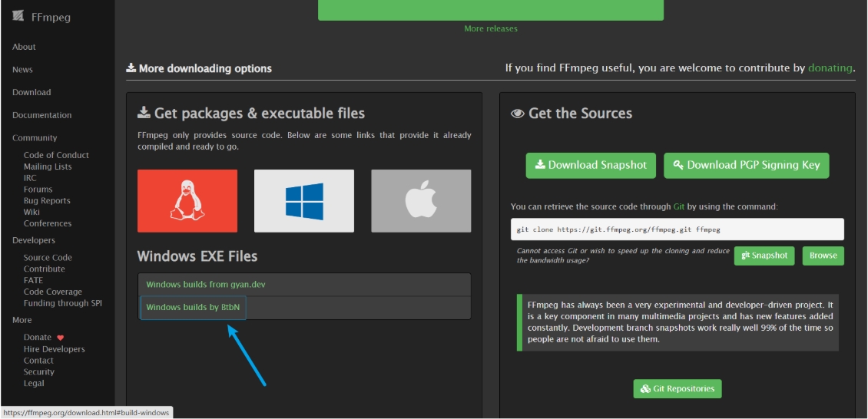
Task: Open the Donate sidebar link
Action: tap(38, 337)
